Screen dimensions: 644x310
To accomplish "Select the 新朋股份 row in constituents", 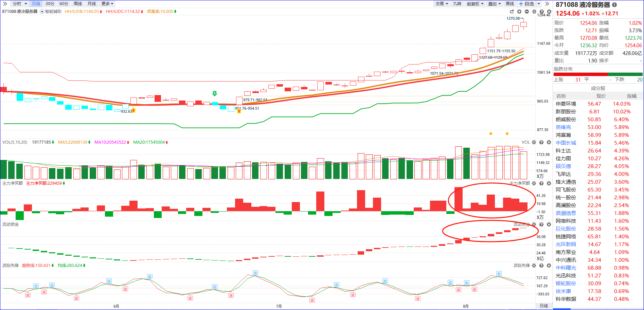I will click(x=598, y=112).
